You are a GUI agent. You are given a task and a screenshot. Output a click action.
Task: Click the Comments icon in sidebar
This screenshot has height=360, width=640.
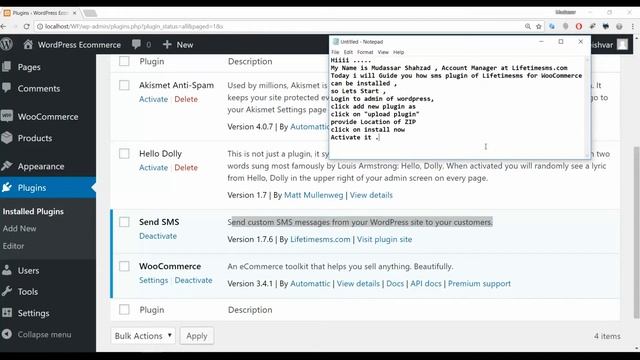(7, 87)
